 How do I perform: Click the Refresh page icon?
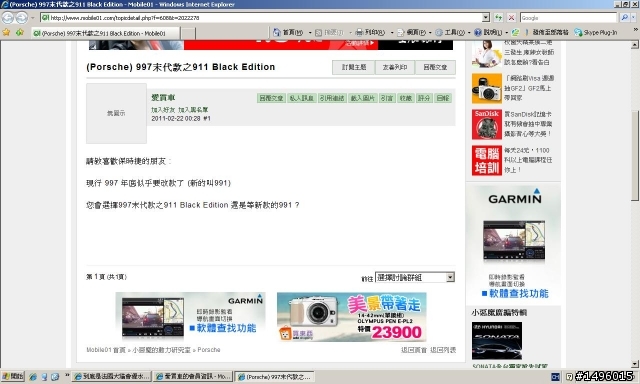point(498,18)
